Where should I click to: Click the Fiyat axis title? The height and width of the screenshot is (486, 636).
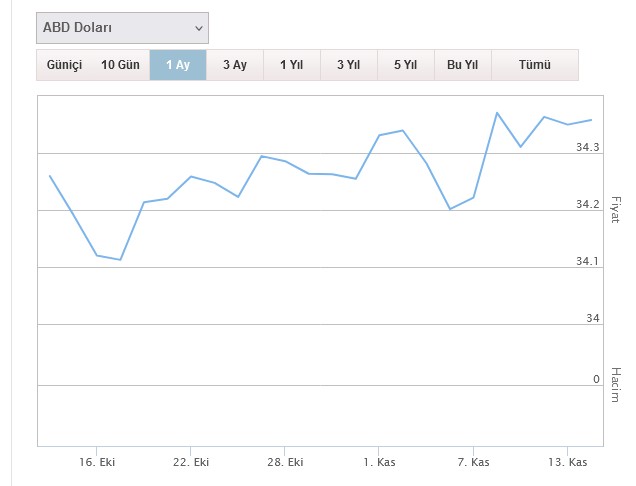pos(615,209)
